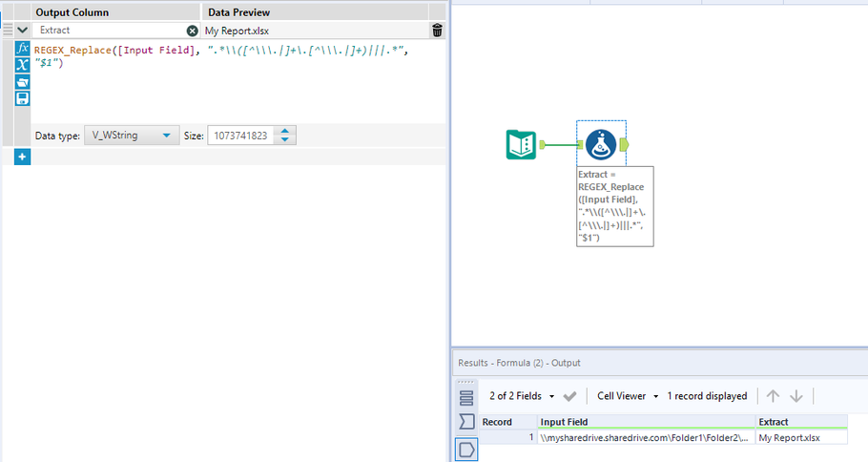This screenshot has width=868, height=462.
Task: Click the Record column header
Action: [507, 422]
